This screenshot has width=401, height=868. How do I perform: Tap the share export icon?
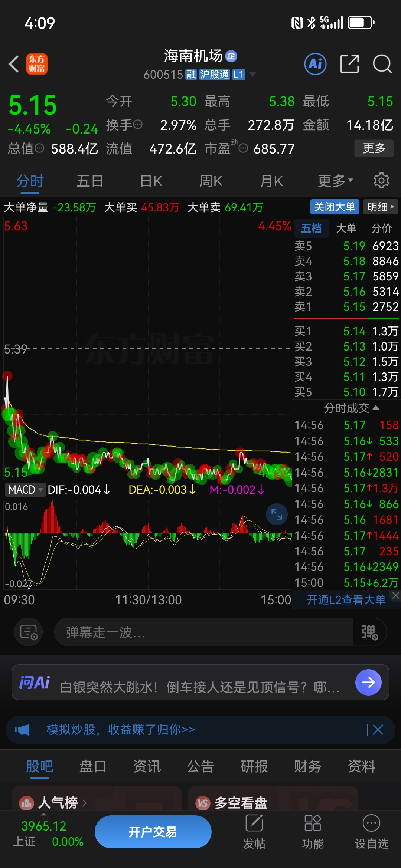349,64
